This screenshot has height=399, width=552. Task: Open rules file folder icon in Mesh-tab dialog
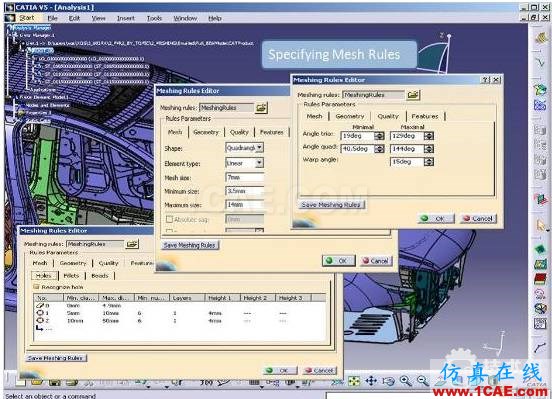tap(261, 108)
